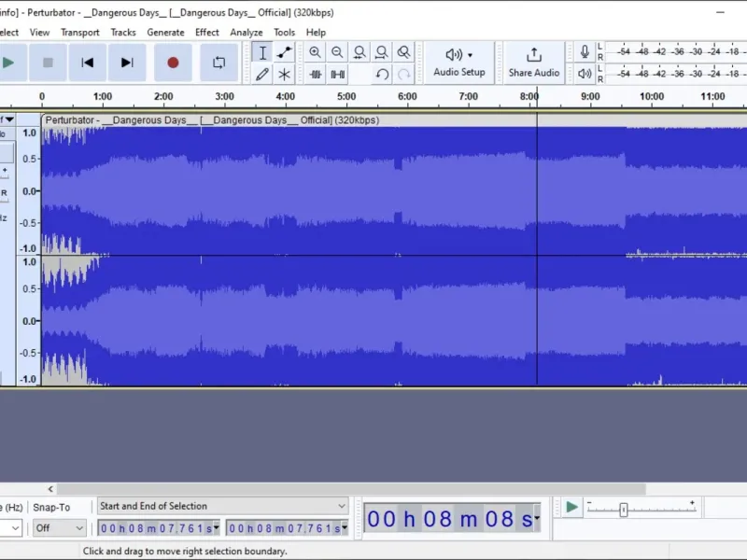The height and width of the screenshot is (560, 747).
Task: Trim audio outside selection icon
Action: click(315, 75)
